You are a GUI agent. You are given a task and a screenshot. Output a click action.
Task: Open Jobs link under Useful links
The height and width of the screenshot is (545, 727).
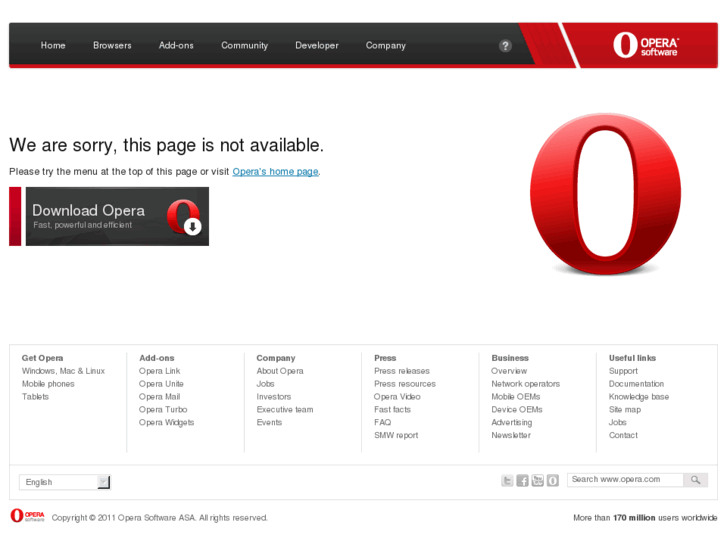(618, 423)
